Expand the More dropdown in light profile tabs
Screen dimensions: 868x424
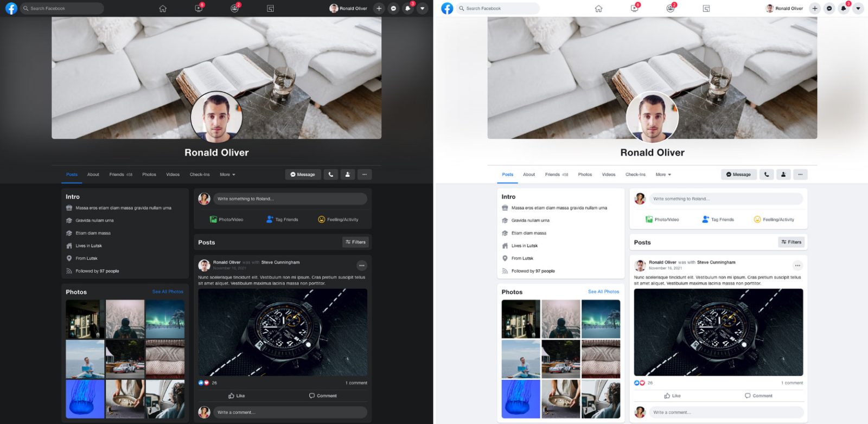click(663, 175)
